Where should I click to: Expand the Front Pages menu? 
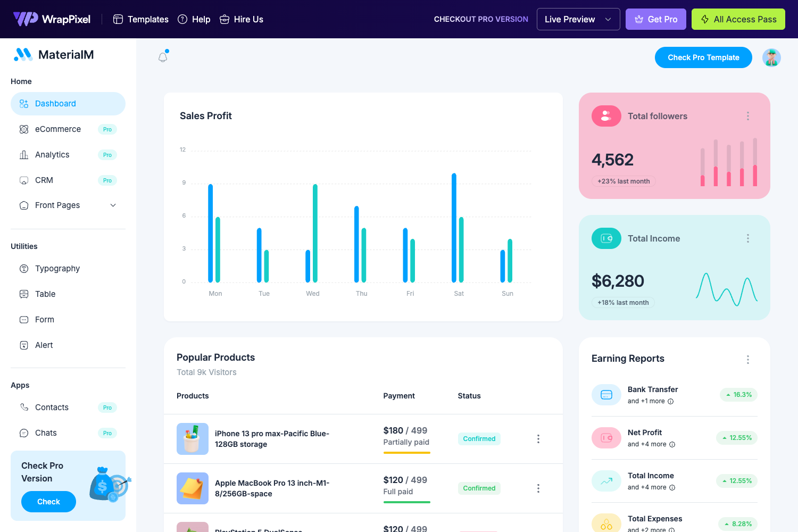click(112, 205)
